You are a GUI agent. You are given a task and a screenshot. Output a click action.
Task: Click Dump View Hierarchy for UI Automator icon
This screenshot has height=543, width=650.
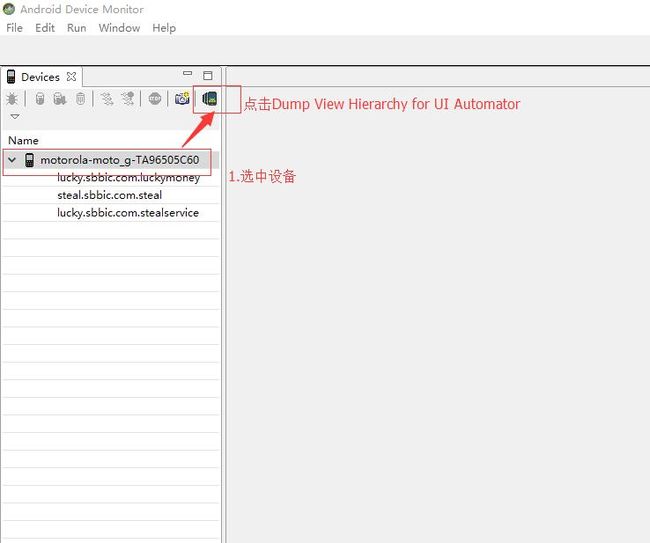(x=210, y=99)
